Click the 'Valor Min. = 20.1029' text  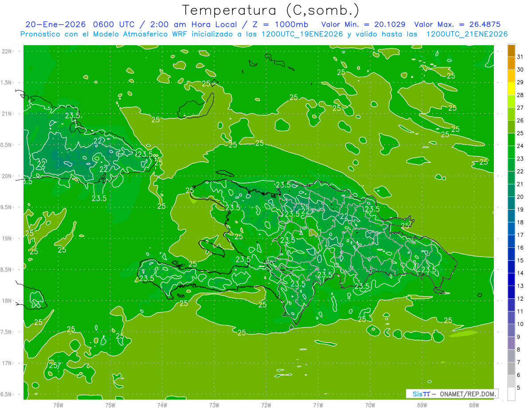363,24
